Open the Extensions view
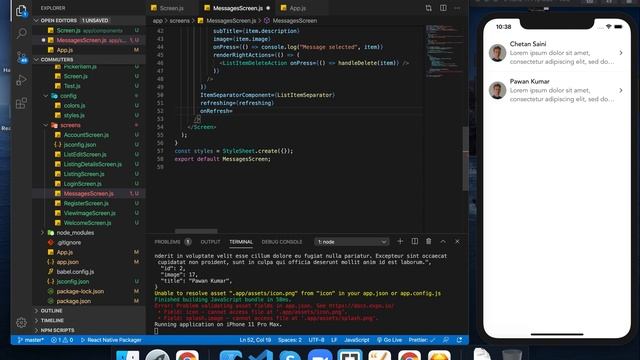The width and height of the screenshot is (640, 360). (x=21, y=103)
